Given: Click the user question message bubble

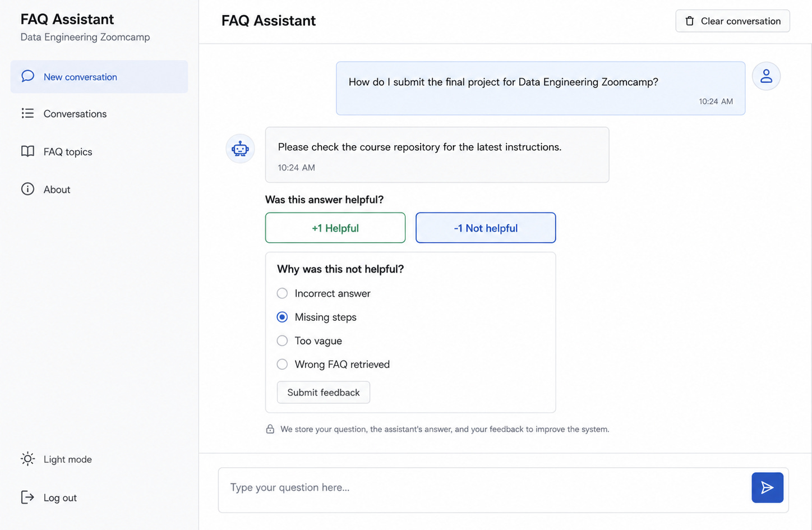Looking at the screenshot, I should 541,89.
